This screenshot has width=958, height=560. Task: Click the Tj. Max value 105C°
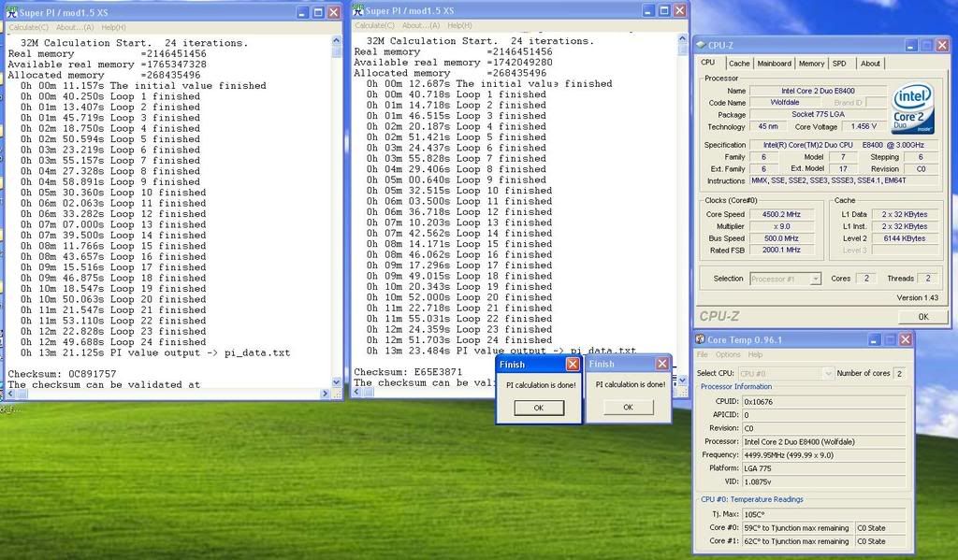pyautogui.click(x=823, y=514)
